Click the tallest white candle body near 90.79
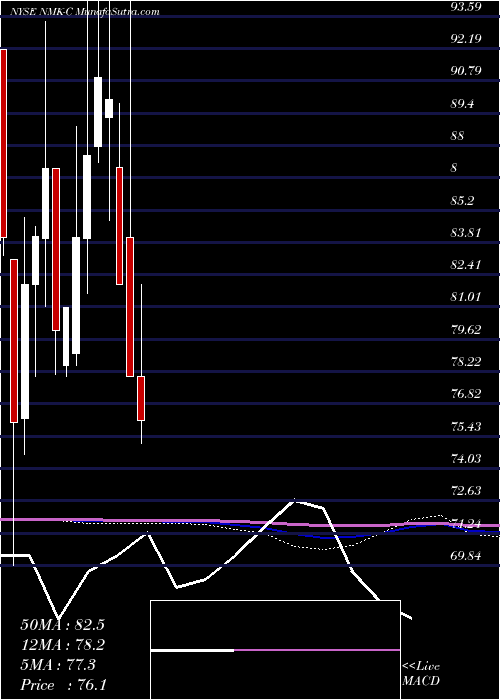500x700 pixels. (98, 112)
